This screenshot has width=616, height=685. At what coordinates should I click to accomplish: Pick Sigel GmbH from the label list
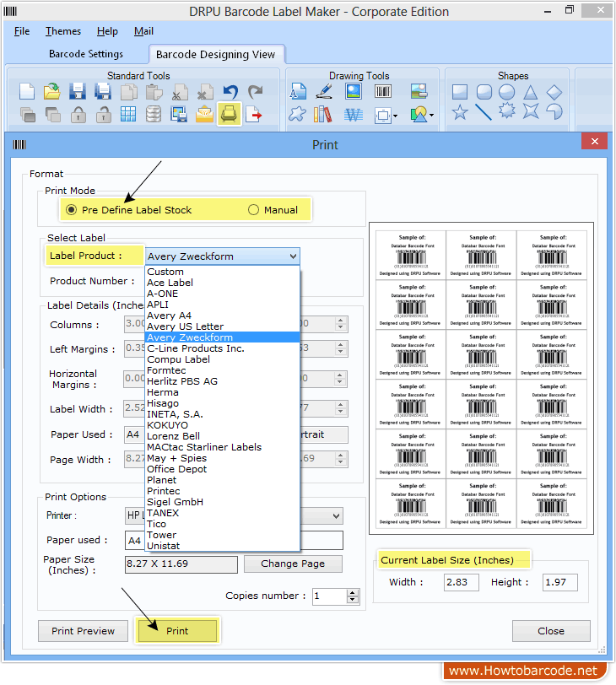click(x=223, y=502)
